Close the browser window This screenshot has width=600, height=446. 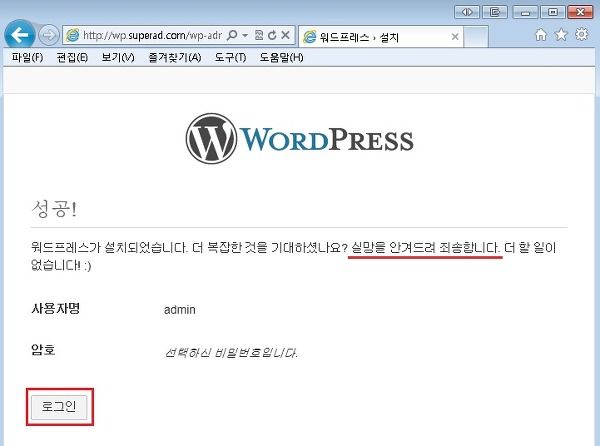580,12
